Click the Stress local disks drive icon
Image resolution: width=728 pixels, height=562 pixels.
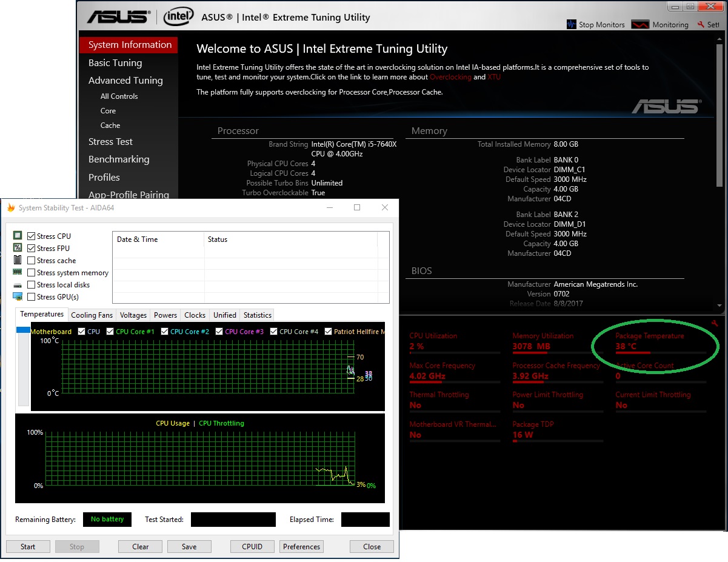(18, 285)
